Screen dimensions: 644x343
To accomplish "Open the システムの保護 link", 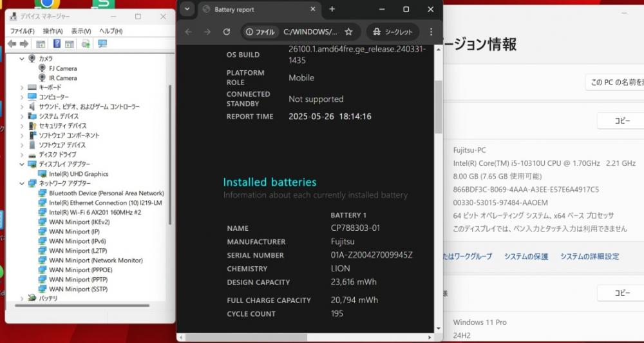I will click(526, 257).
